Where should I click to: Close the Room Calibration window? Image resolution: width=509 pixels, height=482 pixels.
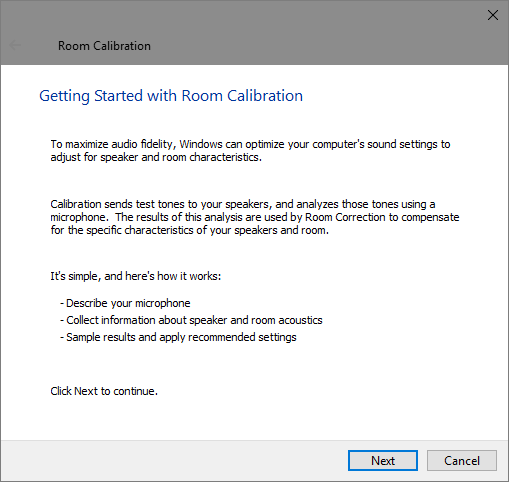(493, 15)
